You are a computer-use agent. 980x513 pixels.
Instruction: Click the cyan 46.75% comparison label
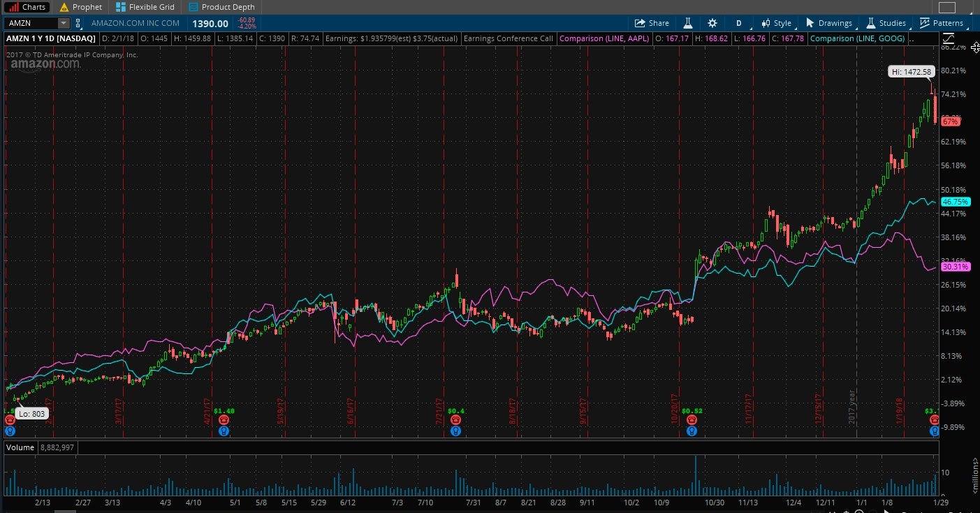pyautogui.click(x=956, y=202)
